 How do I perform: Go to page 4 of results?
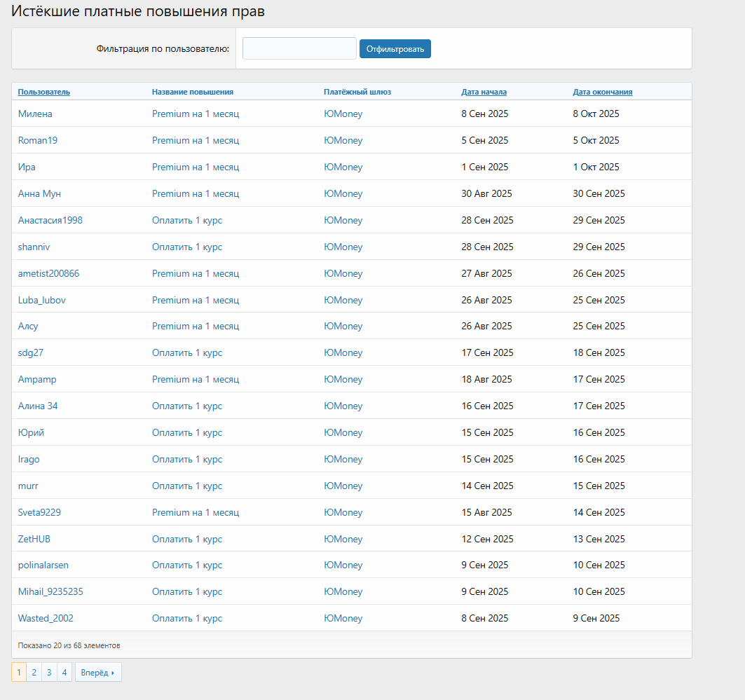[64, 672]
